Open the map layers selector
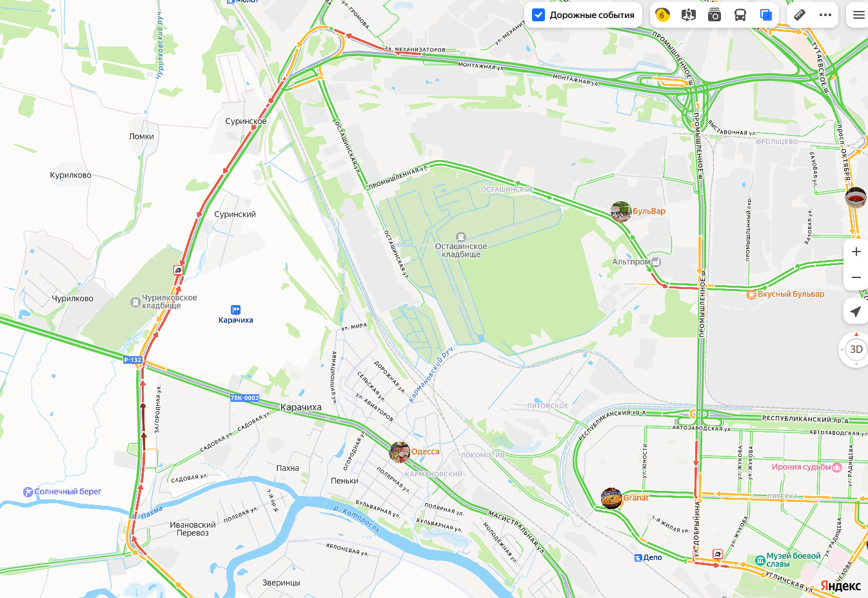868x598 pixels. [766, 15]
